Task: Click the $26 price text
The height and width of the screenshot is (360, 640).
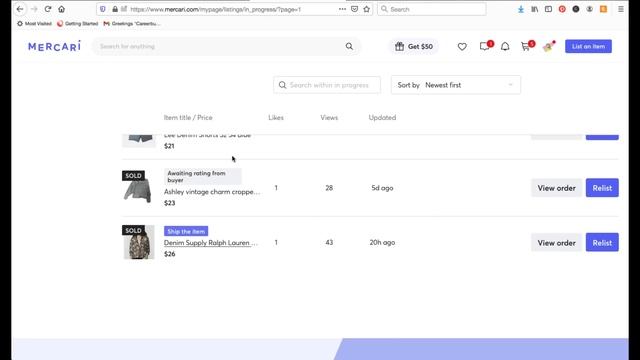Action: point(169,253)
